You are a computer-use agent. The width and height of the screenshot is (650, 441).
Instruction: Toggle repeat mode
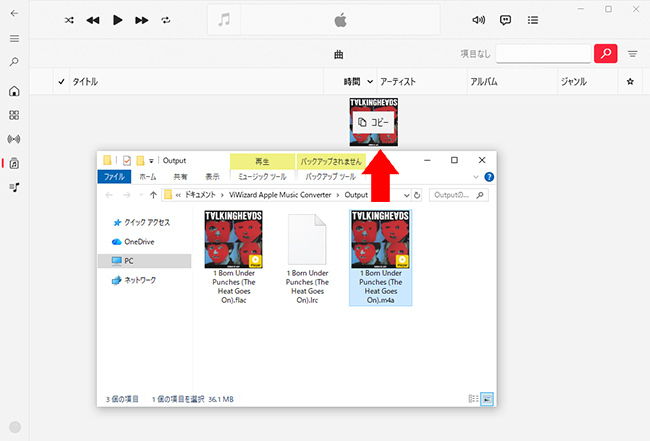point(166,20)
